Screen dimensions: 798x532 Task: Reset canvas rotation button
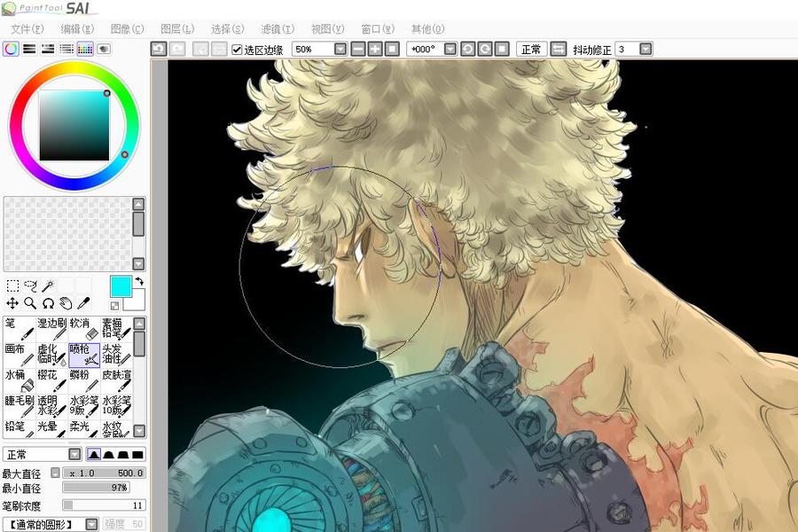(x=502, y=49)
